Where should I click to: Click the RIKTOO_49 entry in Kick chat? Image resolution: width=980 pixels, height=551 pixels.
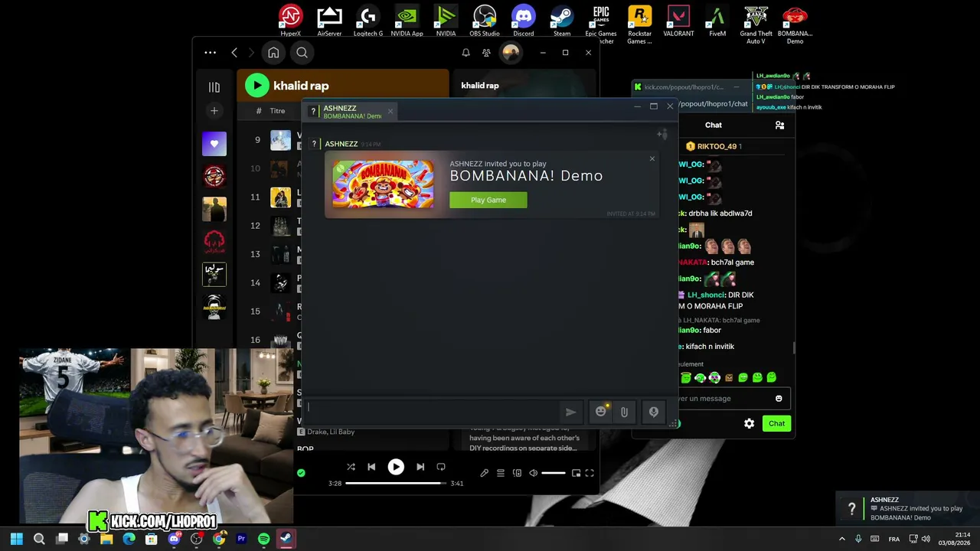pos(714,146)
